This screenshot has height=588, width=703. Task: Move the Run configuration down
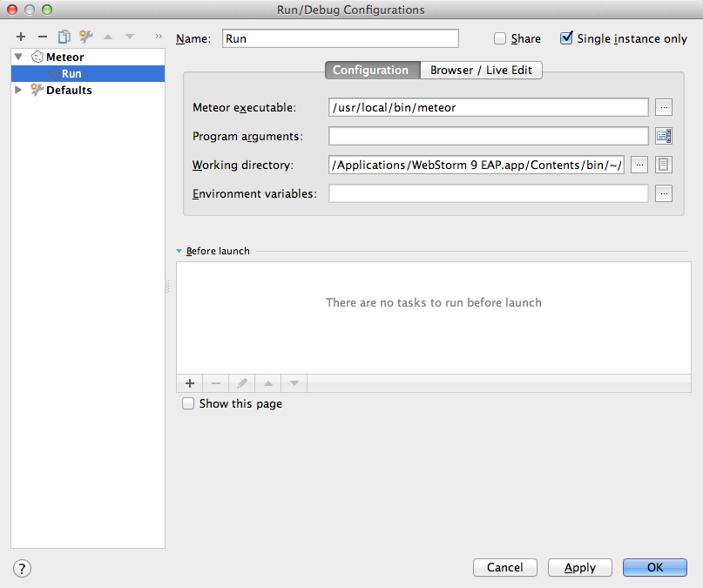128,37
